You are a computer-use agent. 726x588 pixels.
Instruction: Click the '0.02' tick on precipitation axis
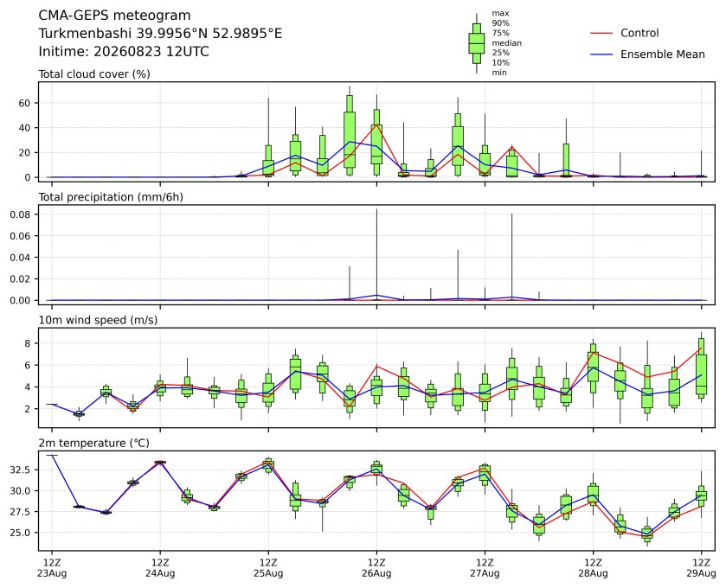(x=20, y=279)
